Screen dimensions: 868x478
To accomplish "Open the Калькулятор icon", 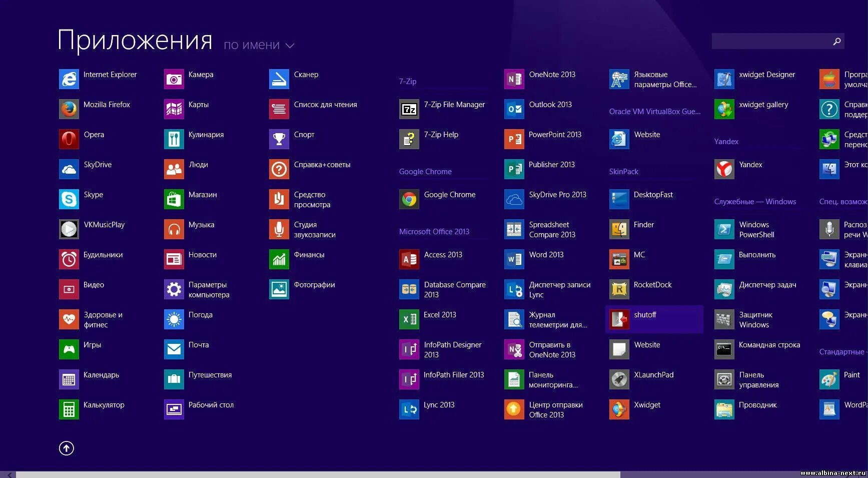I will click(x=69, y=409).
